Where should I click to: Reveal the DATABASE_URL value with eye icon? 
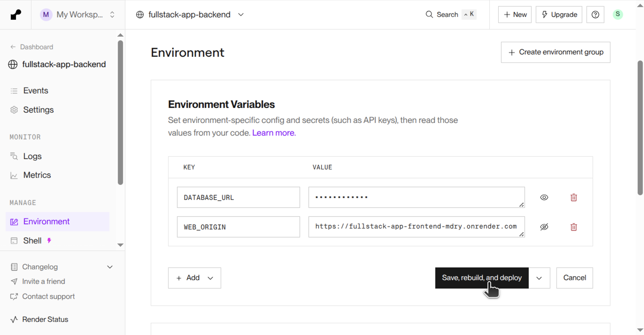point(544,197)
